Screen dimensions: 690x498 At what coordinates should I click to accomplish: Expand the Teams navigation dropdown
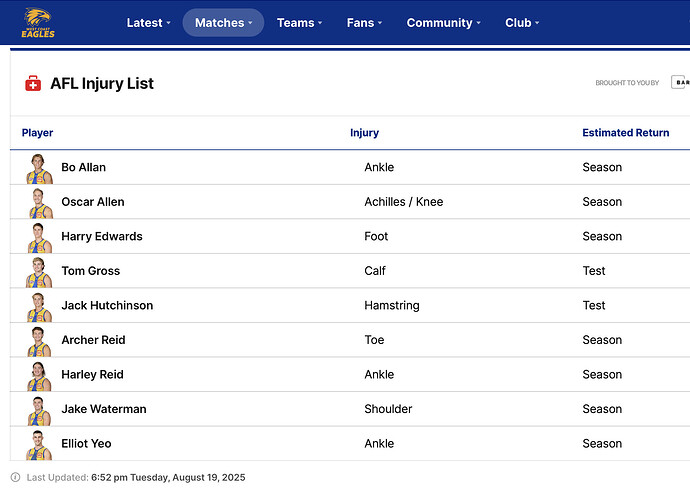(299, 23)
